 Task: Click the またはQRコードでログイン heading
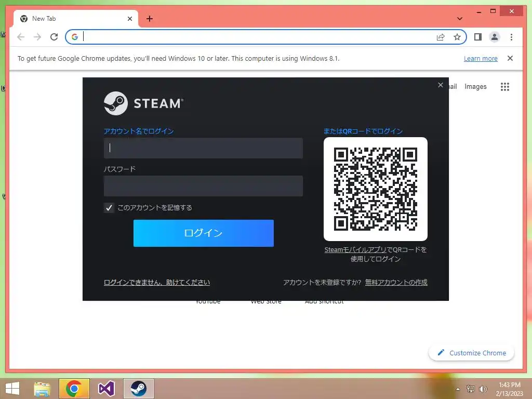363,131
